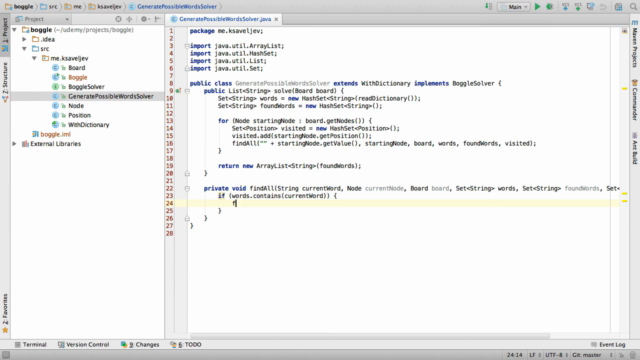This screenshot has height=360, width=640.
Task: Open the Terminal tool window
Action: [x=31, y=344]
